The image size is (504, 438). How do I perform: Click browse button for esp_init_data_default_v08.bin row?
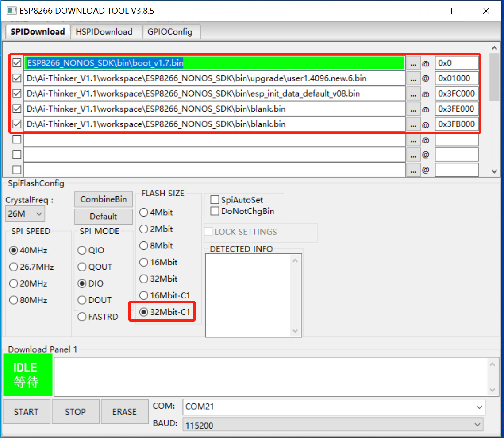[x=413, y=94]
